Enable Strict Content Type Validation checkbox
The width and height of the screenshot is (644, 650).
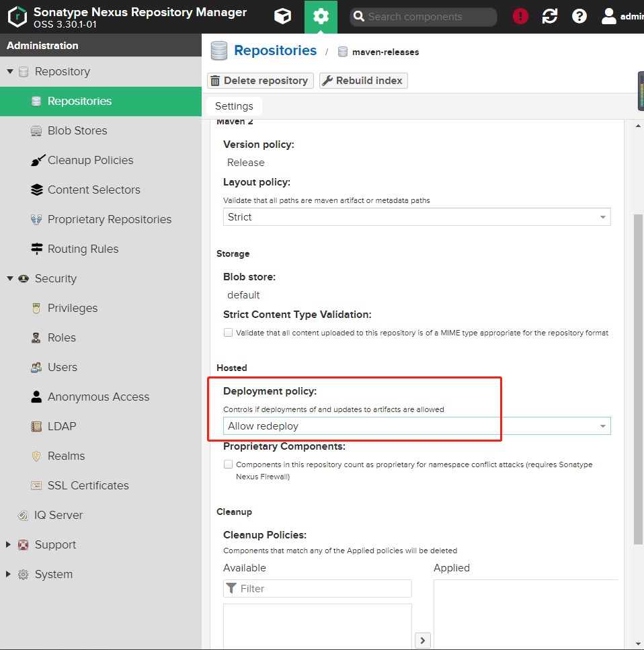[228, 333]
